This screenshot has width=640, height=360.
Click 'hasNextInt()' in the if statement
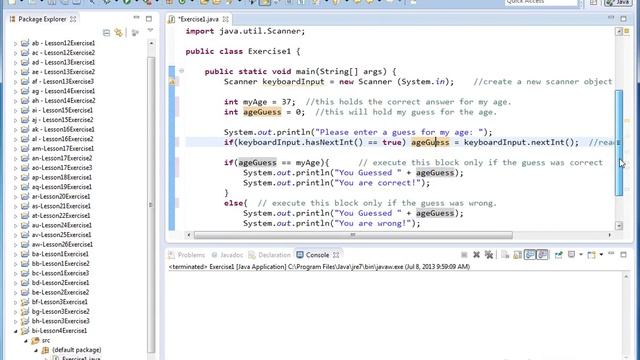pos(334,142)
